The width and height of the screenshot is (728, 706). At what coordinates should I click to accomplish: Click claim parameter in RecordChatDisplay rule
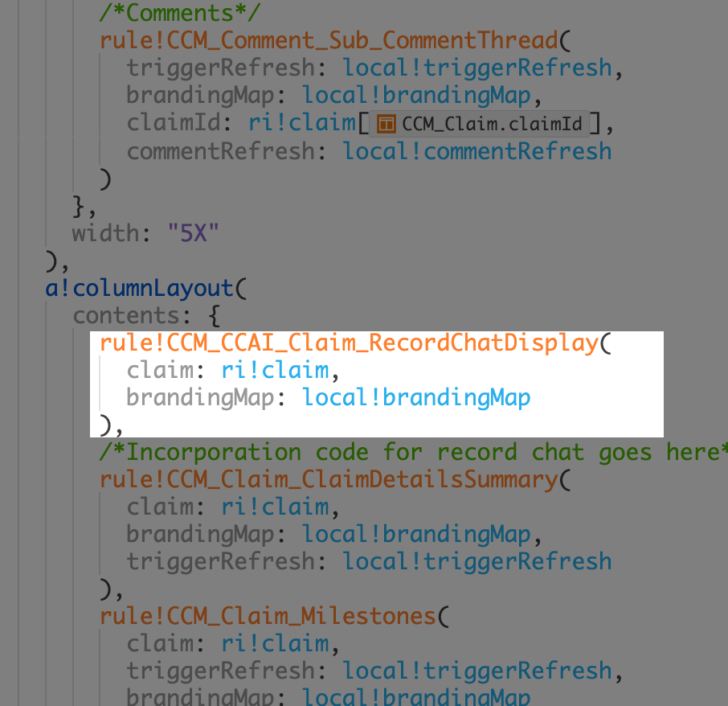(160, 370)
